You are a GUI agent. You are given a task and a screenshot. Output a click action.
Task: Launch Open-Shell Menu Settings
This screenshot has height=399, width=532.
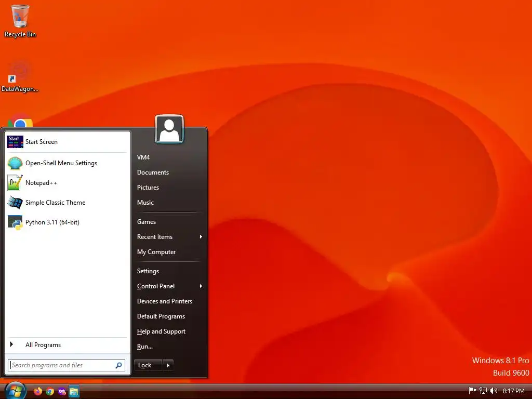(67, 163)
